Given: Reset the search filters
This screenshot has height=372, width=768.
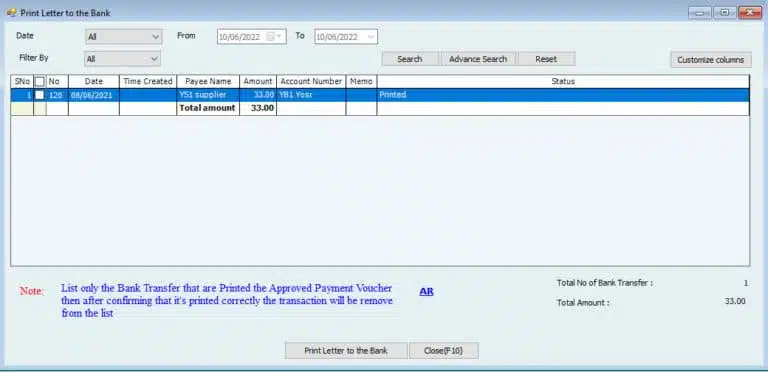Looking at the screenshot, I should click(x=546, y=59).
